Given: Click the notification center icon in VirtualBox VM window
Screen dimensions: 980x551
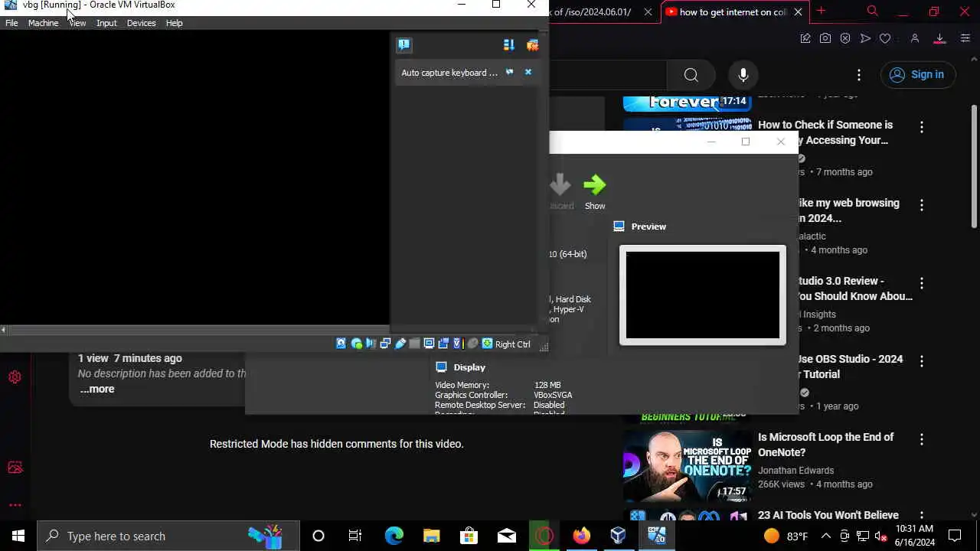Looking at the screenshot, I should coord(404,45).
